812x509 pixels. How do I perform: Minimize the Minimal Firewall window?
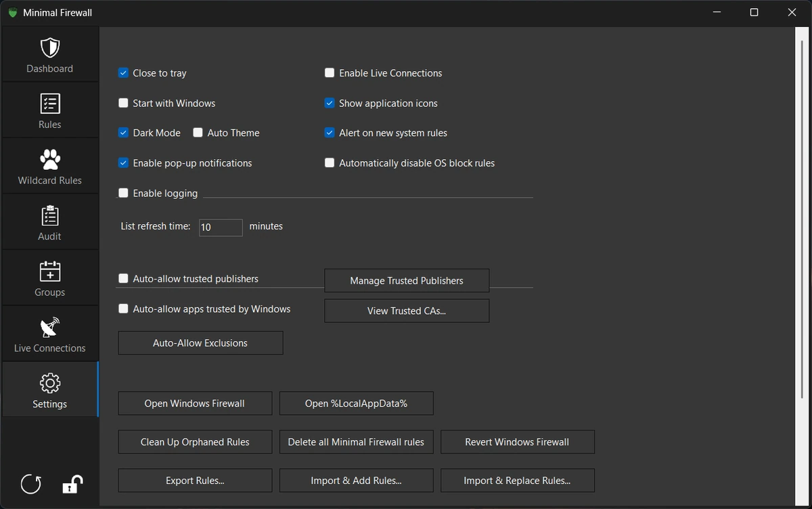click(x=717, y=13)
